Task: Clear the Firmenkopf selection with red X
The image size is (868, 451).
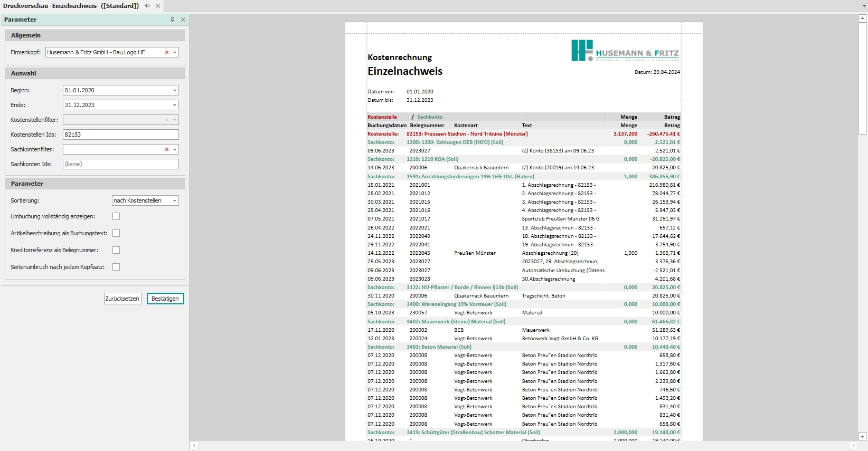Action: (x=167, y=52)
